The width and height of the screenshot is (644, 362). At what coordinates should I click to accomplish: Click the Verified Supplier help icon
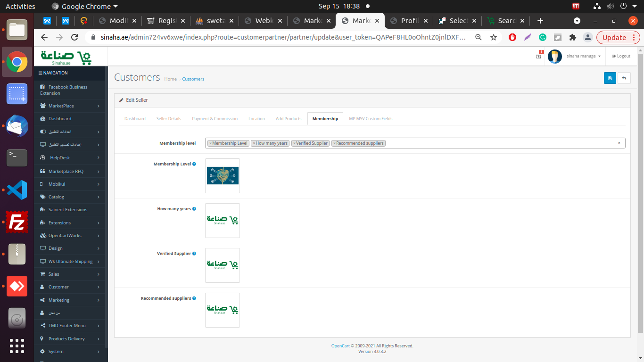point(194,254)
